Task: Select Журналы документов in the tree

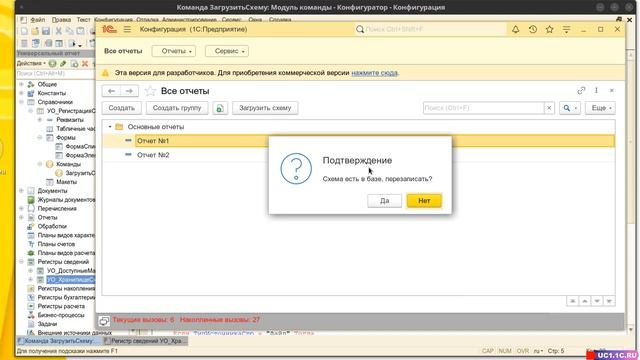Action: click(66, 200)
